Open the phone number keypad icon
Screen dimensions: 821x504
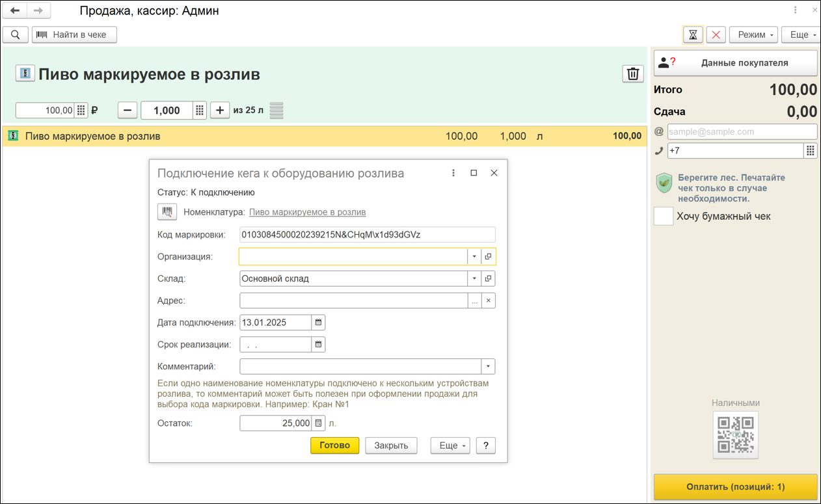[x=811, y=151]
